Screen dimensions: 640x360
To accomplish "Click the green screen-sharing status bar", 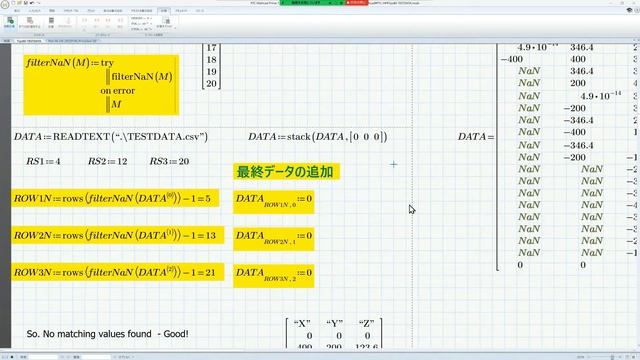I will [x=312, y=2].
